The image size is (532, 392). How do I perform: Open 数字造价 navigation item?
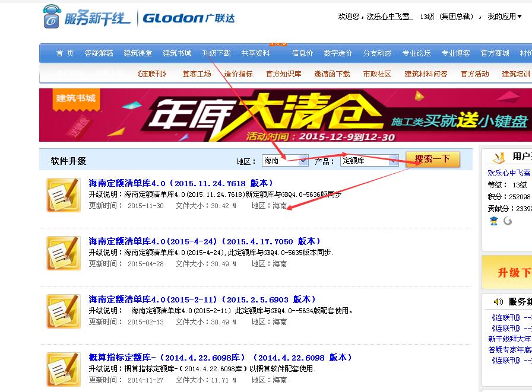click(x=338, y=53)
